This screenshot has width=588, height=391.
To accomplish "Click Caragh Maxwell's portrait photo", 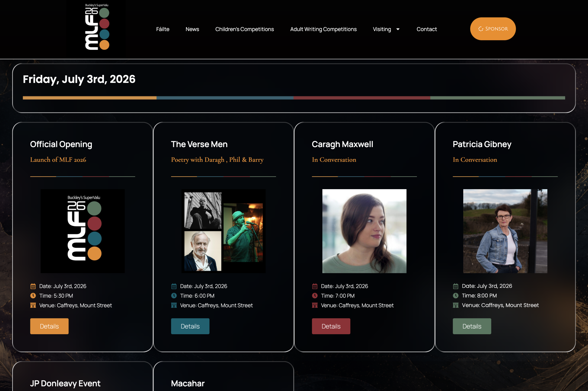I will tap(364, 231).
